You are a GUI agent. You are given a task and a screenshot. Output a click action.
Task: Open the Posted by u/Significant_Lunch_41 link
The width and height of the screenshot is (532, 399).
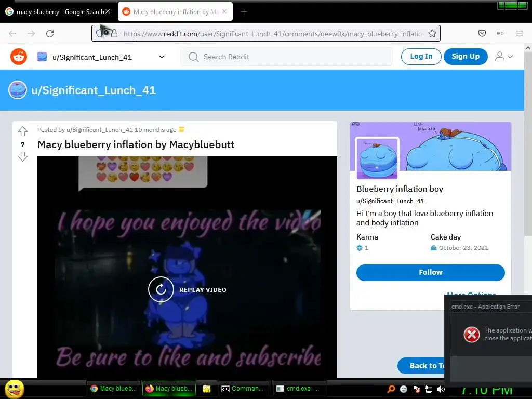[x=99, y=130]
